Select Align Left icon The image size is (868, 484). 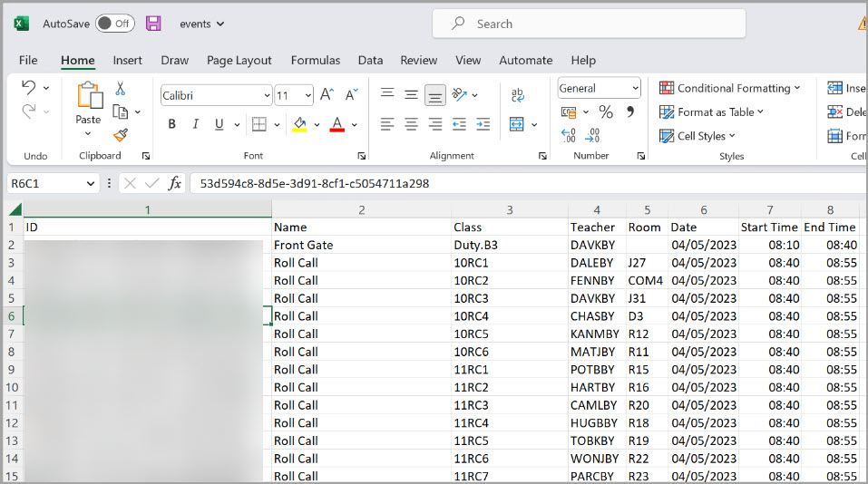pyautogui.click(x=387, y=124)
